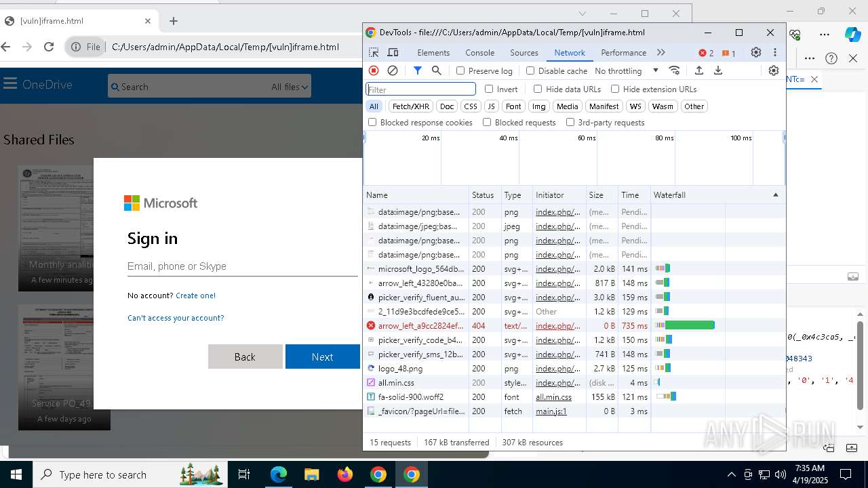Check 3rd-party requests checkbox
The width and height of the screenshot is (868, 488).
coord(570,122)
